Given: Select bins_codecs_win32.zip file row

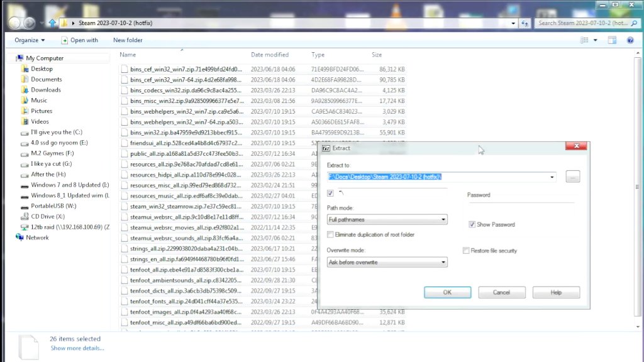Looking at the screenshot, I should point(262,90).
